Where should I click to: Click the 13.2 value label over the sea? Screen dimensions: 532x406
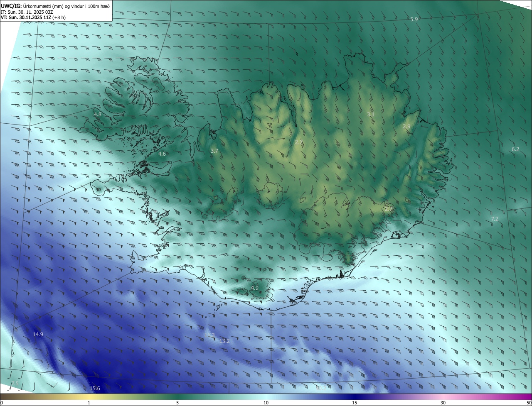(x=224, y=341)
